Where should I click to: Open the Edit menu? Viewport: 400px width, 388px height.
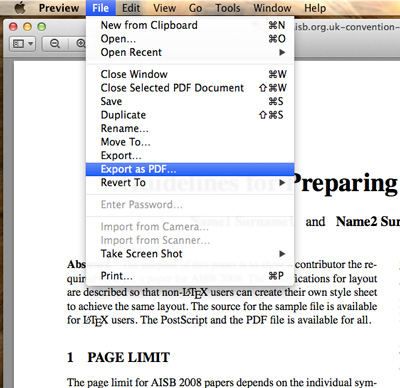click(x=131, y=8)
